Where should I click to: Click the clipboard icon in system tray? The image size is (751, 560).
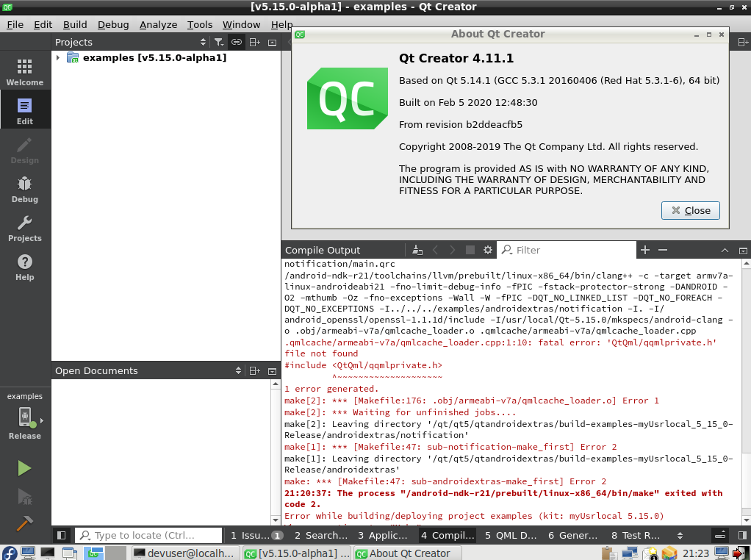[x=608, y=553]
